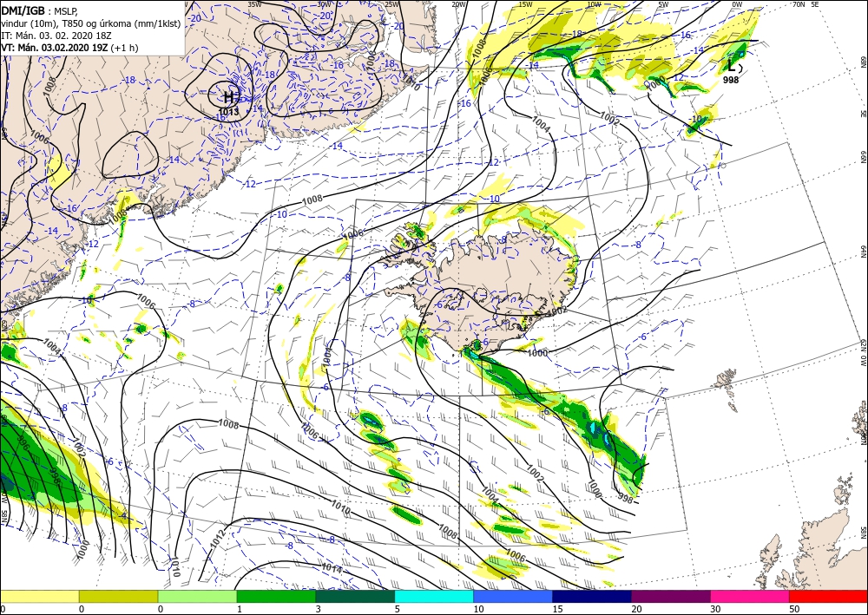Click the navy legend color segment
868x615 pixels.
click(x=592, y=596)
